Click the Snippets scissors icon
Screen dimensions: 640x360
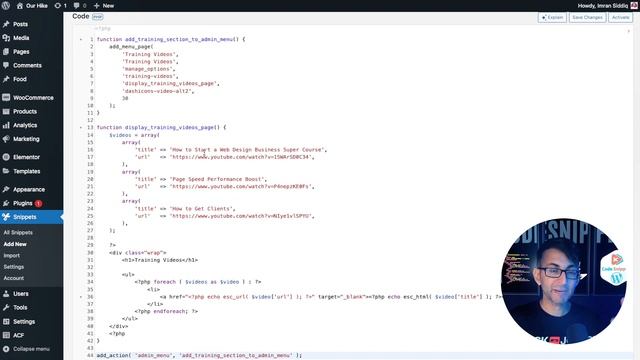(6, 217)
